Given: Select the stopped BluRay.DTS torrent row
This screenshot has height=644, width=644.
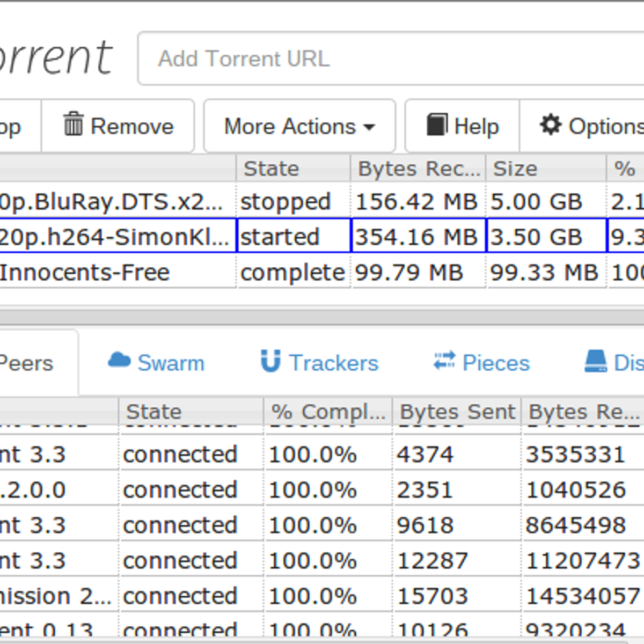Looking at the screenshot, I should tap(113, 202).
